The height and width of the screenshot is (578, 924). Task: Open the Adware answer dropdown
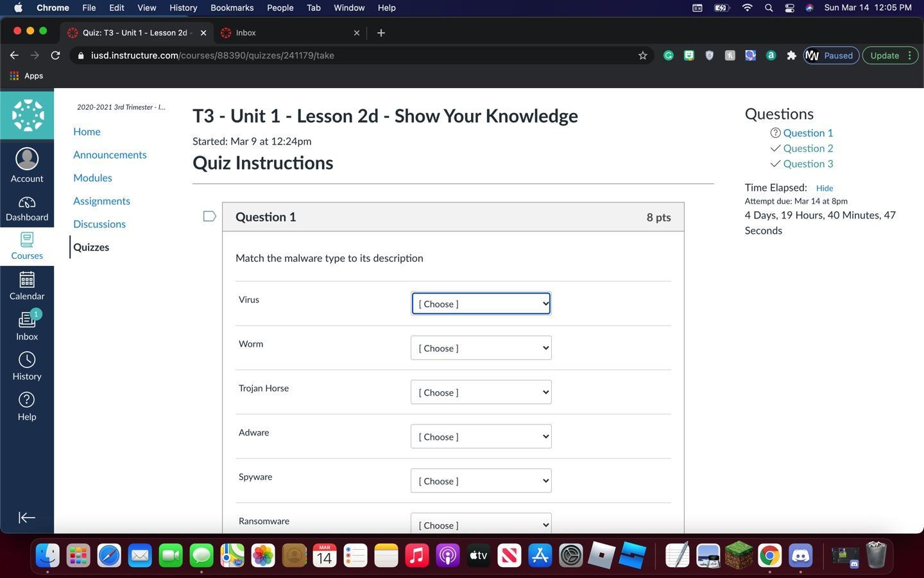(x=481, y=437)
